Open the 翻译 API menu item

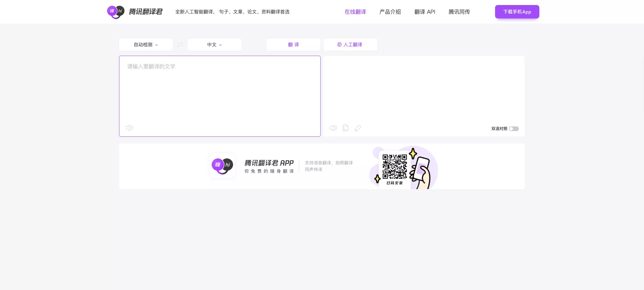(x=425, y=12)
